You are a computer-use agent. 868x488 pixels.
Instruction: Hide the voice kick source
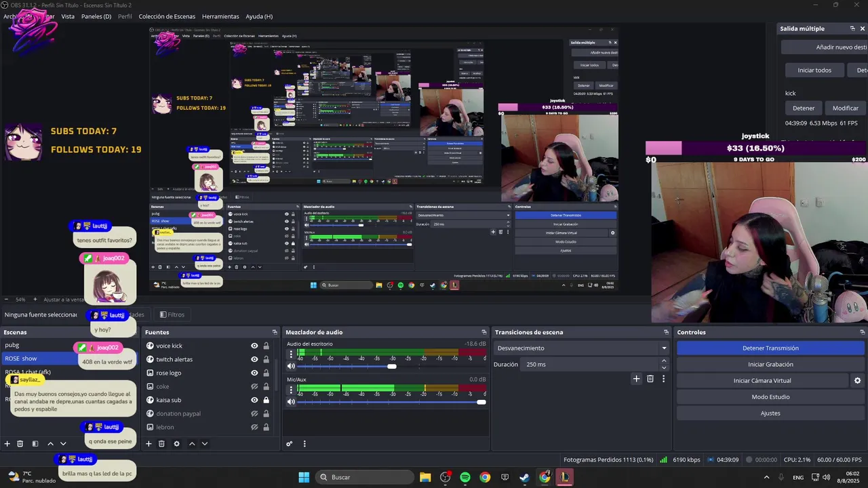254,346
